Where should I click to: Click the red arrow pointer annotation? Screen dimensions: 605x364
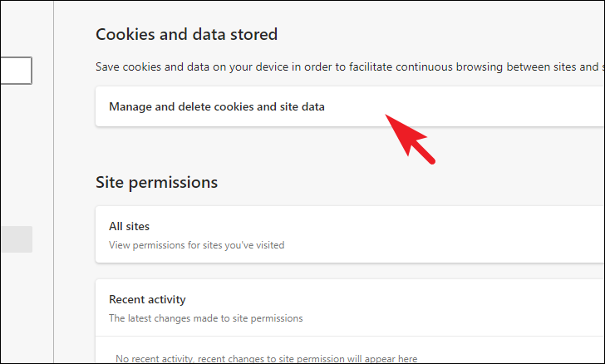point(410,139)
